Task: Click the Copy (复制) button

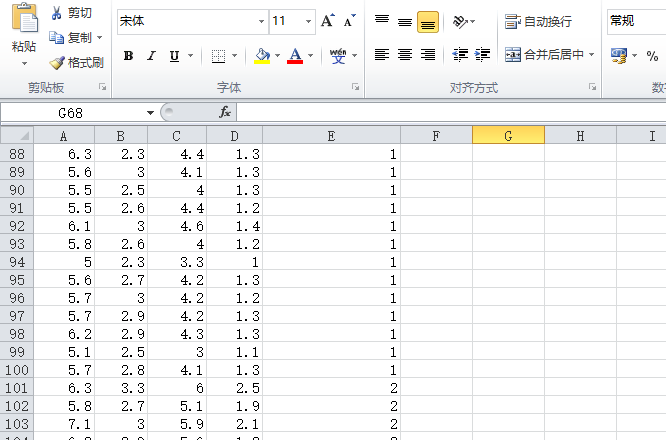Action: coord(70,38)
